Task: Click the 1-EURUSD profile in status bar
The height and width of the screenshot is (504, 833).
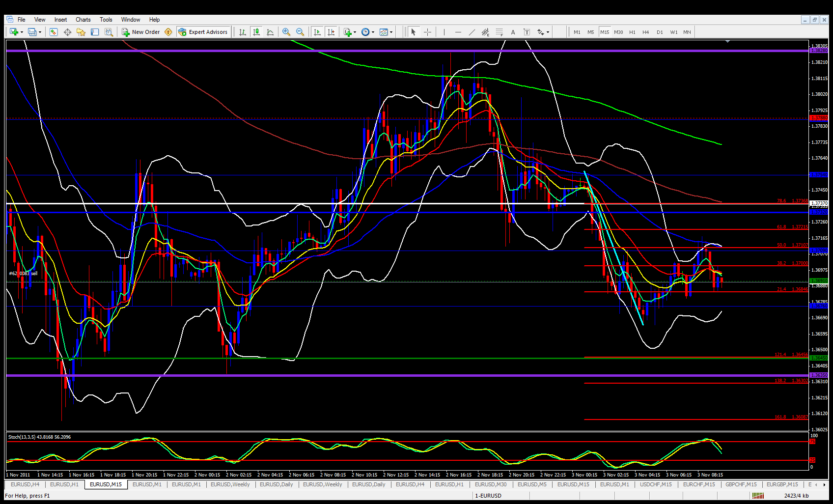Action: [488, 496]
